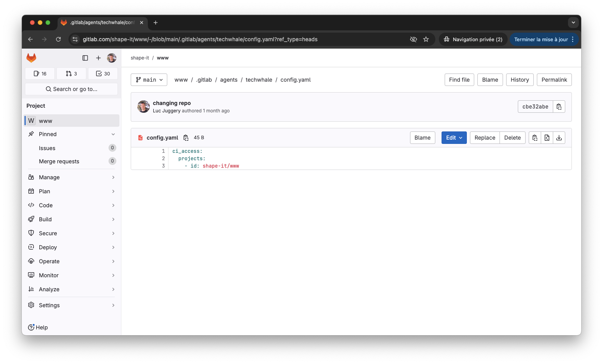
Task: Click Terminer la mise à jour
Action: pos(544,39)
